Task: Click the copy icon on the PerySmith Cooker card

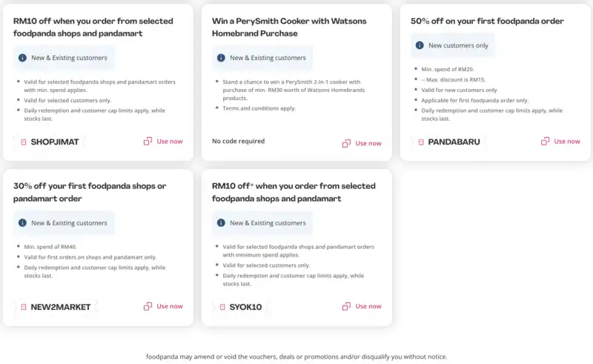Action: pos(346,143)
